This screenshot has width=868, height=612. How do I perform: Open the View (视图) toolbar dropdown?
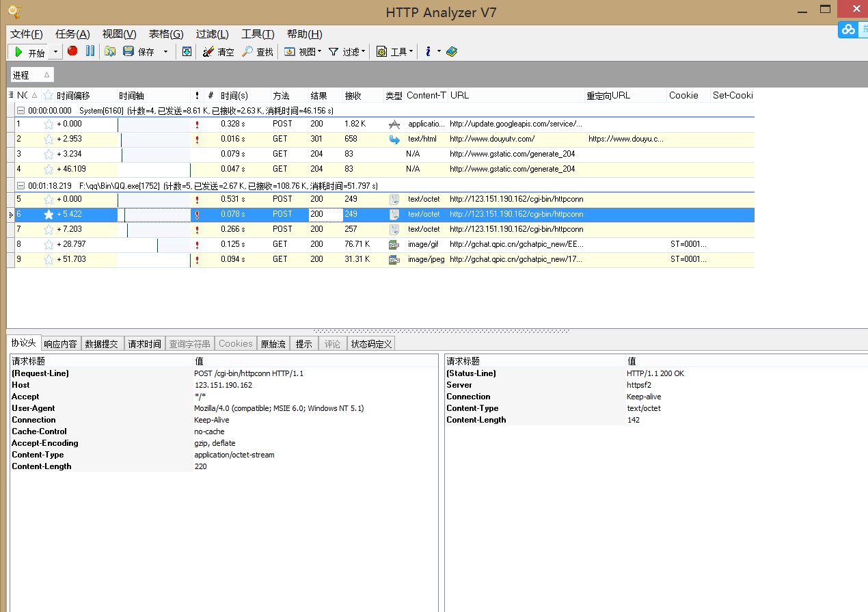coord(303,51)
